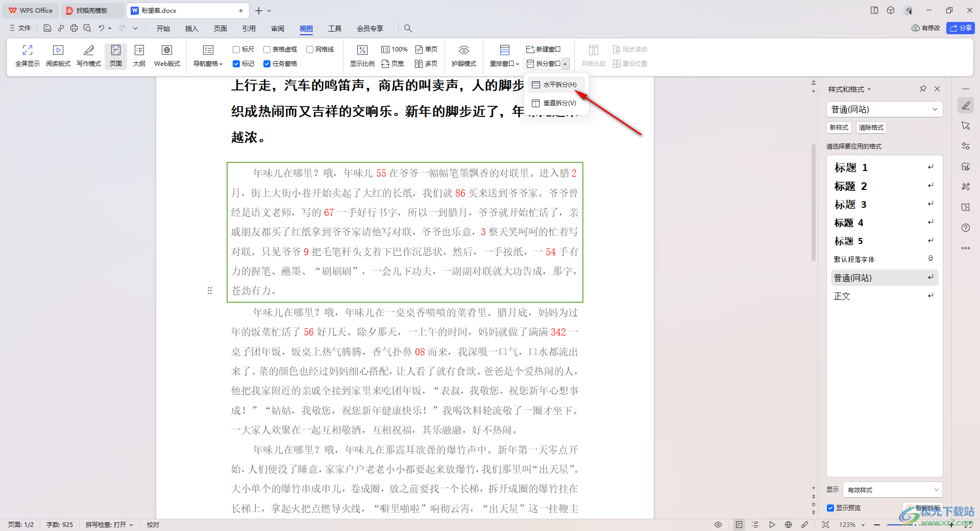Apply the 标题 1 style
The height and width of the screenshot is (531, 980).
pyautogui.click(x=885, y=167)
